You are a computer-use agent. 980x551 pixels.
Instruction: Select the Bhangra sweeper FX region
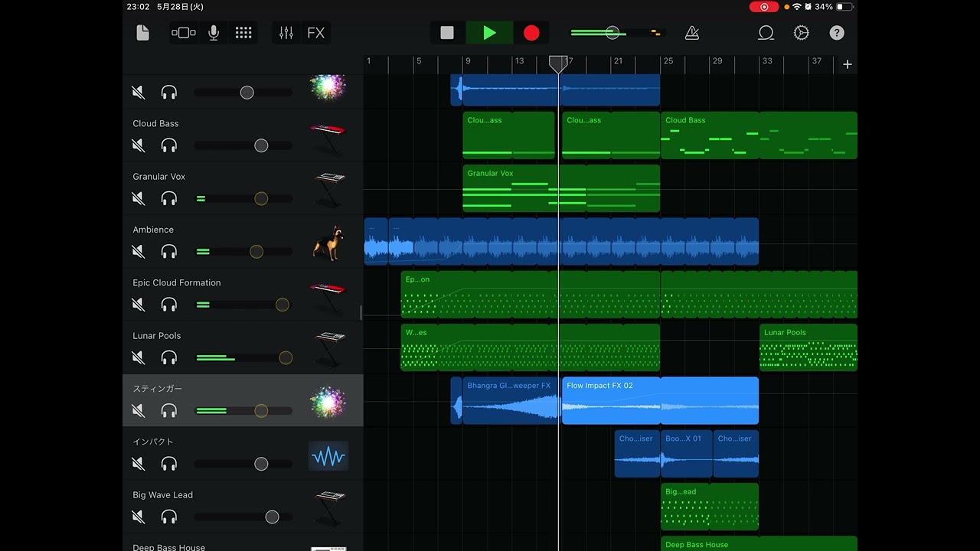tap(511, 400)
